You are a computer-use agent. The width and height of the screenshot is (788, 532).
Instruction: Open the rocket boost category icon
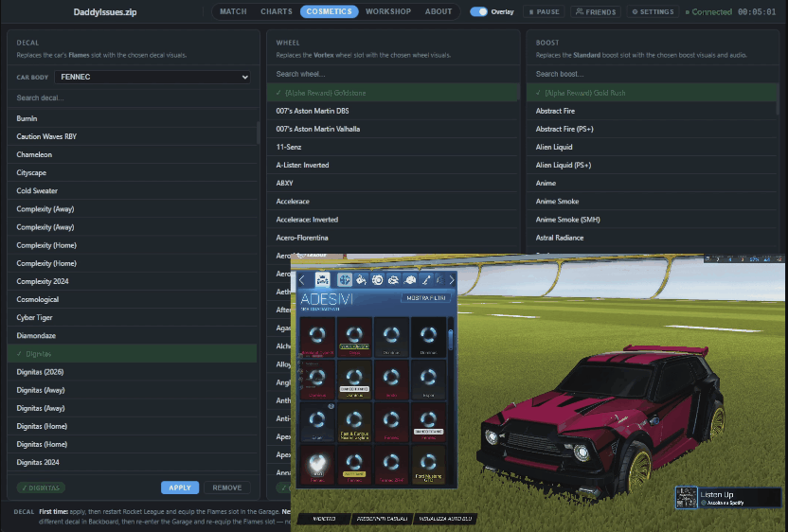(393, 280)
